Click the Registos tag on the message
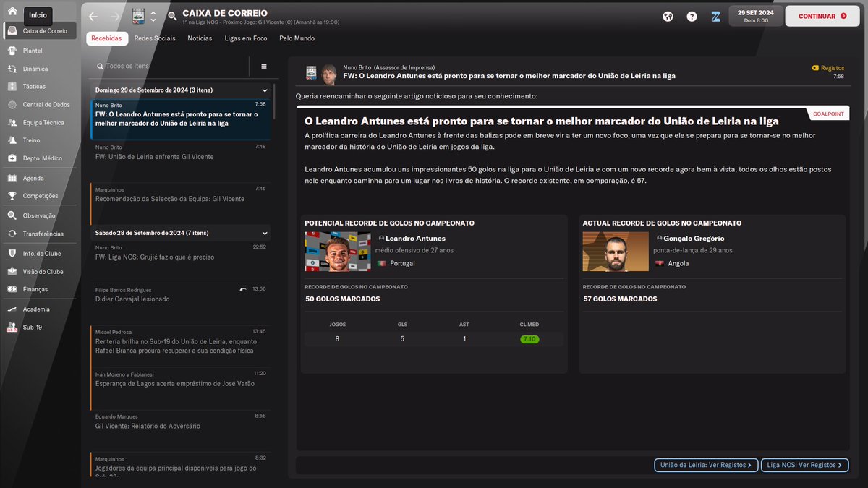Viewport: 868px width, 488px height. point(828,68)
